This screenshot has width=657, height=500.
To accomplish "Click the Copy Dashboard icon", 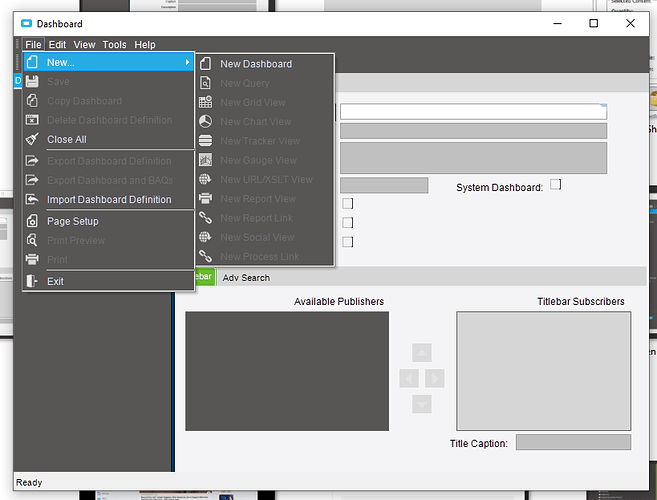I will coord(32,101).
